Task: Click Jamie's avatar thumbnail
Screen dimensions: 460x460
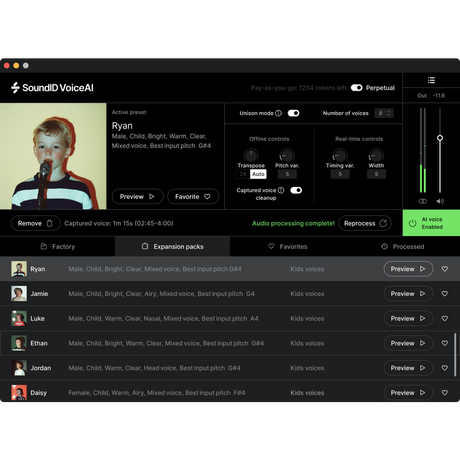Action: (x=19, y=294)
